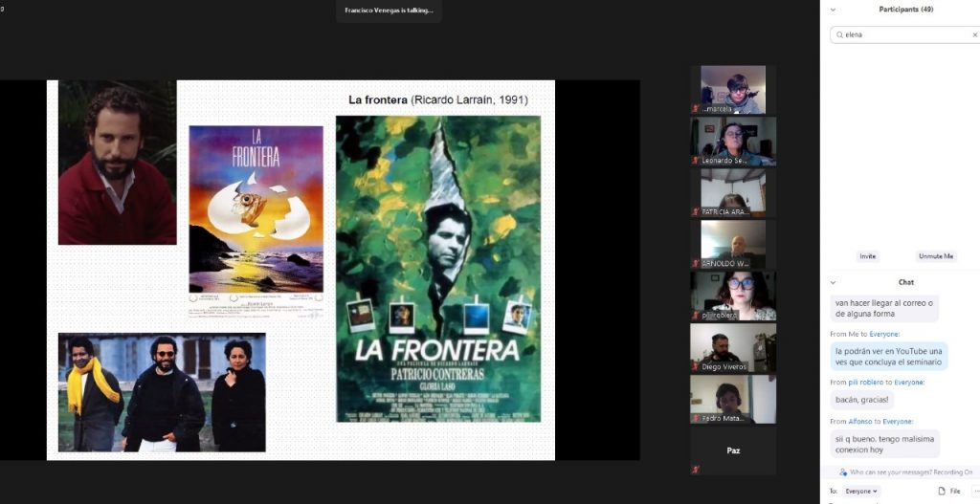The width and height of the screenshot is (980, 504).
Task: Click muted mic icon on Leonardo Se... tile
Action: click(x=695, y=161)
